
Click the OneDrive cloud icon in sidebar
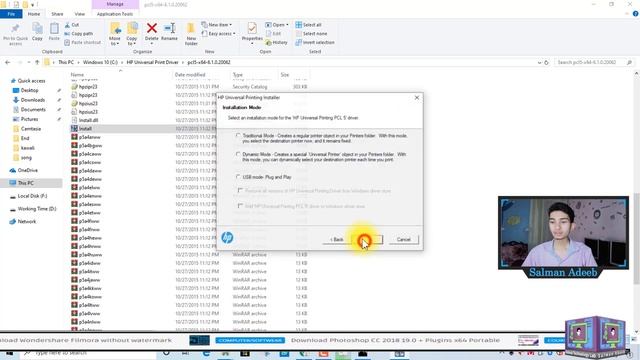(13, 170)
